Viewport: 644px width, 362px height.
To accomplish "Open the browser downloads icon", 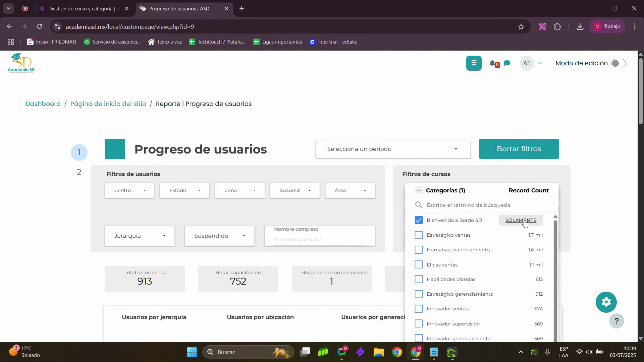I will [x=580, y=27].
